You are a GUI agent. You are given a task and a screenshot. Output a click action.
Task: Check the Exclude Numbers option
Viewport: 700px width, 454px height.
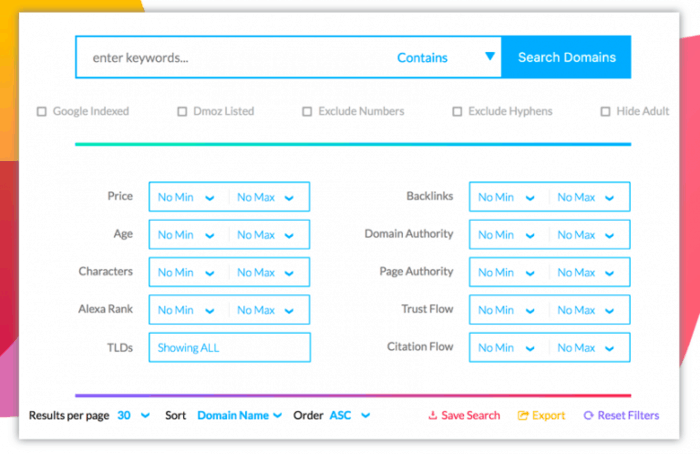tap(308, 112)
